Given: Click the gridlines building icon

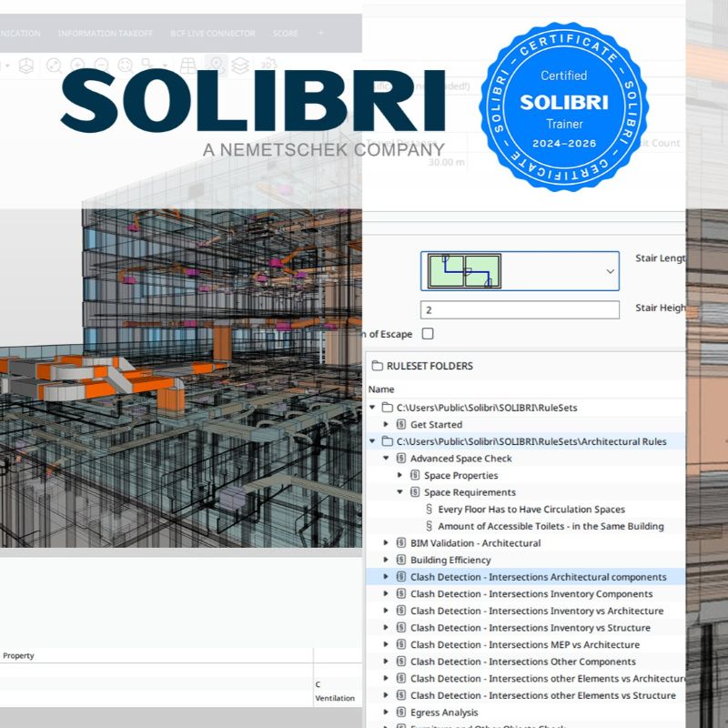Looking at the screenshot, I should pyautogui.click(x=187, y=66).
